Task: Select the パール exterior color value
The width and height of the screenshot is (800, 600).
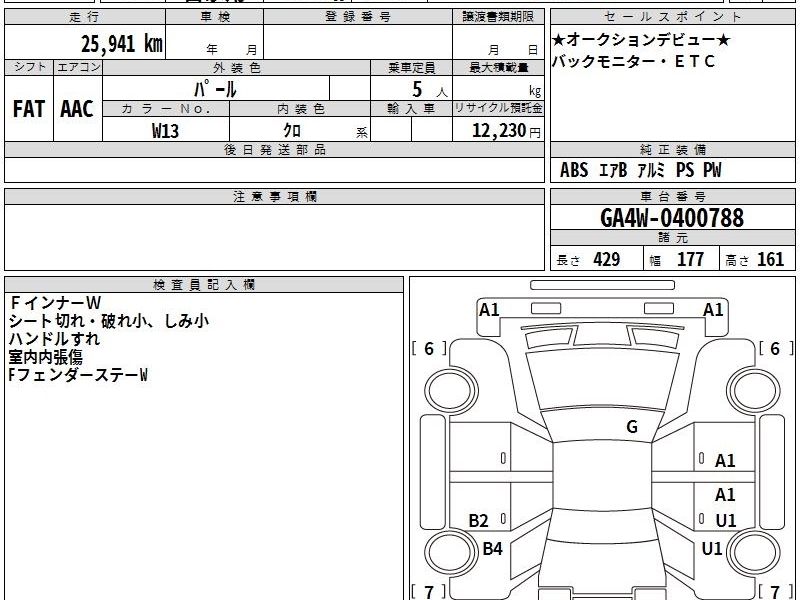Action: [215, 89]
